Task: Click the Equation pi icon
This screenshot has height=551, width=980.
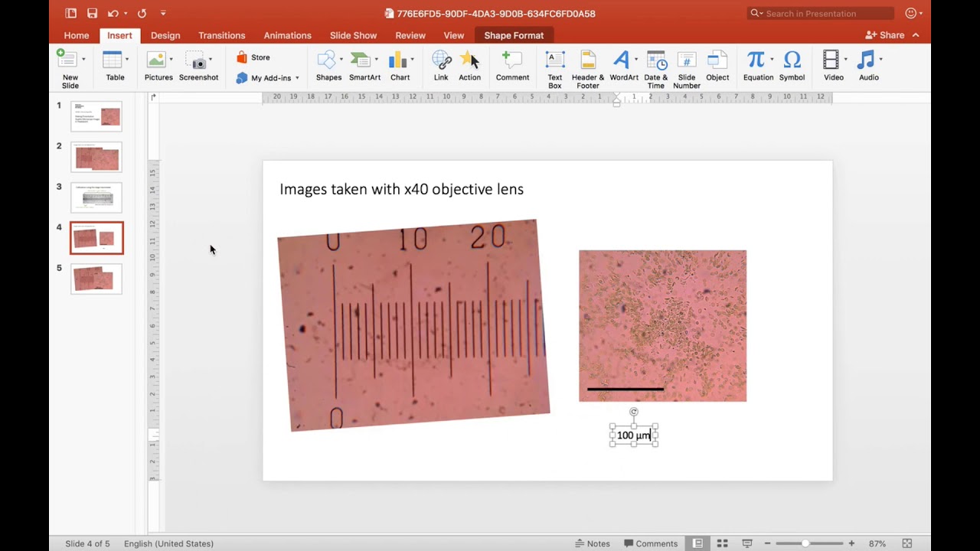Action: [x=756, y=60]
